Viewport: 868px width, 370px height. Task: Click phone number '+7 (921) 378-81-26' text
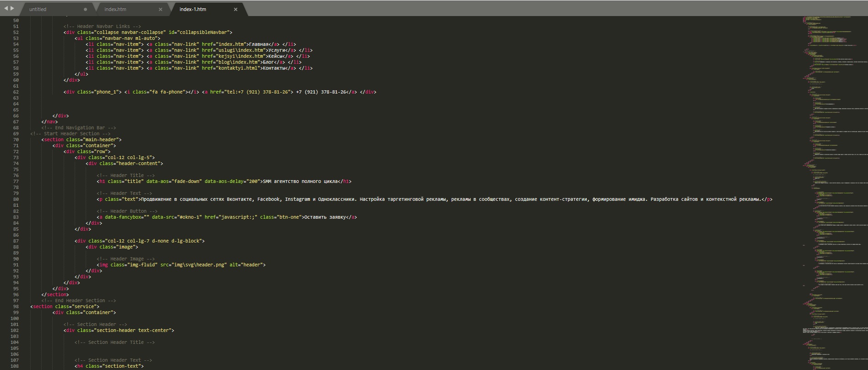[321, 92]
